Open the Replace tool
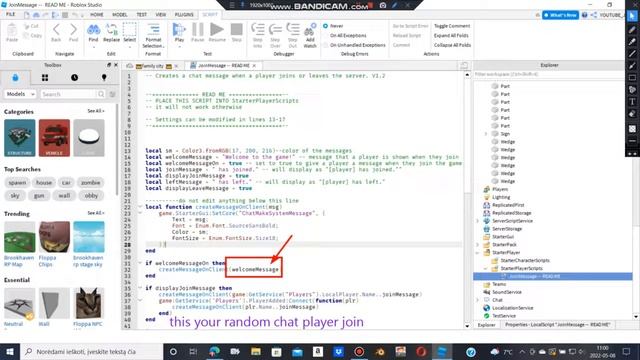 coord(111,32)
